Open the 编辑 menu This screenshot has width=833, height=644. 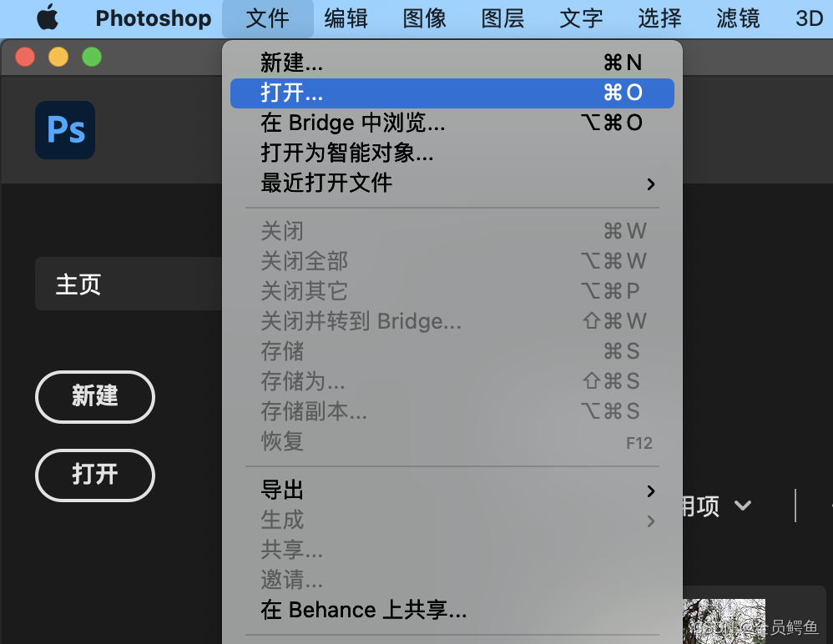(346, 18)
